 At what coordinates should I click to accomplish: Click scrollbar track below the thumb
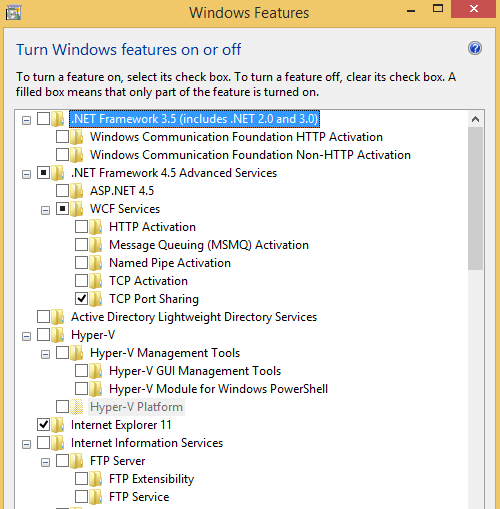click(x=475, y=388)
